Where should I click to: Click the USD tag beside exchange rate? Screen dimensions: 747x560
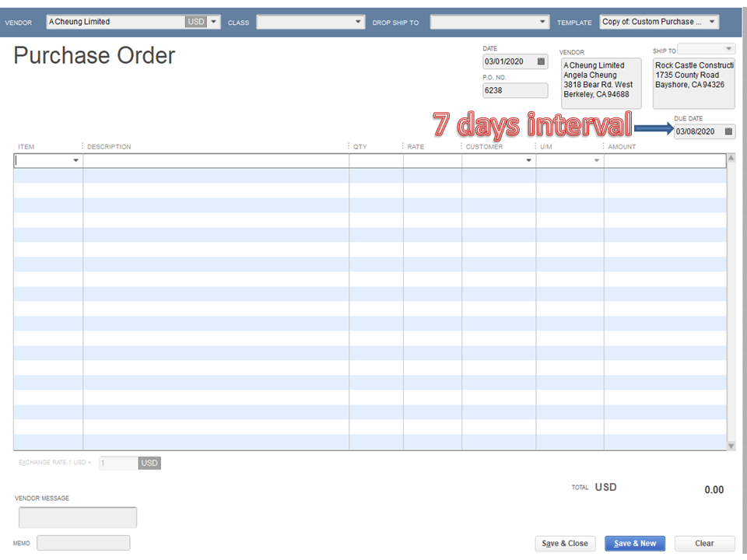149,463
